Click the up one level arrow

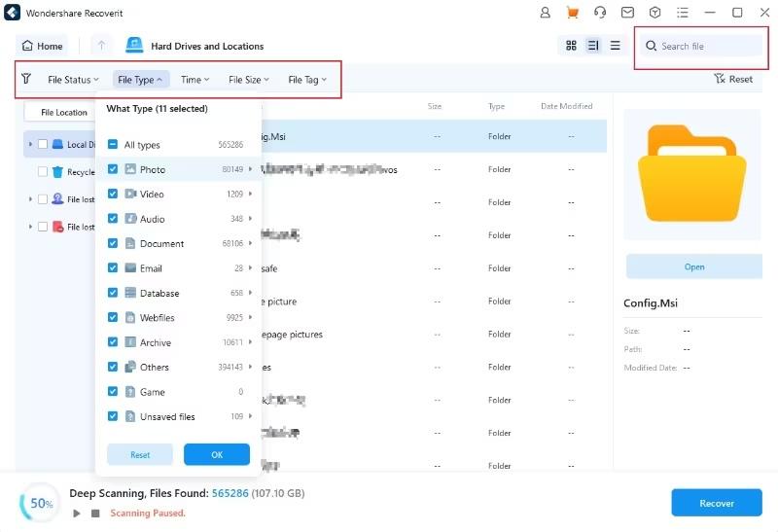tap(101, 46)
